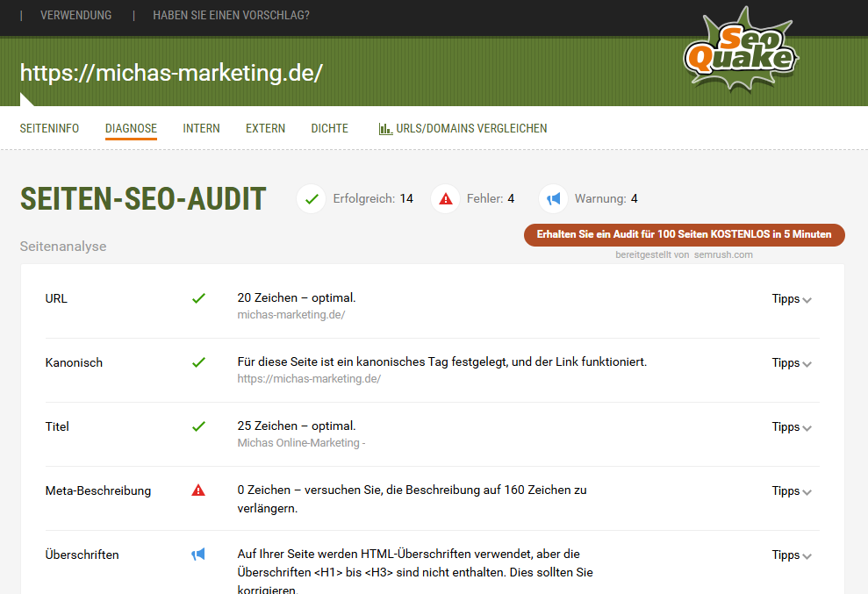
Task: Click the 'SEITEN-SEO-AUDIT' heading
Action: pos(143,199)
